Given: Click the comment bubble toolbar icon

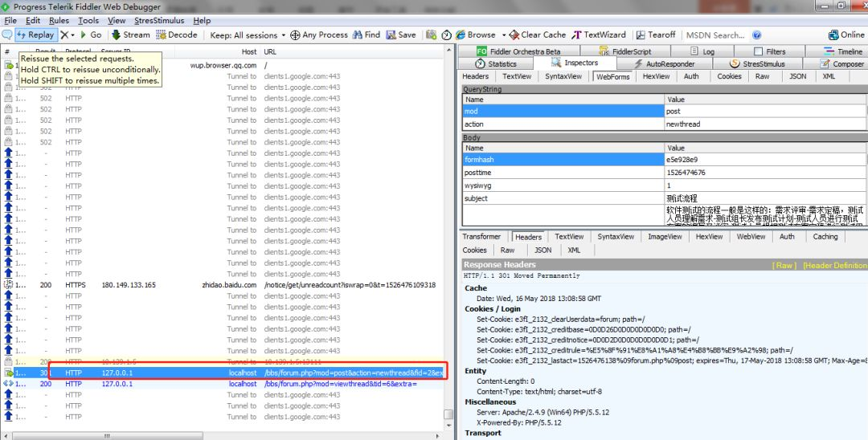Looking at the screenshot, I should pyautogui.click(x=7, y=35).
